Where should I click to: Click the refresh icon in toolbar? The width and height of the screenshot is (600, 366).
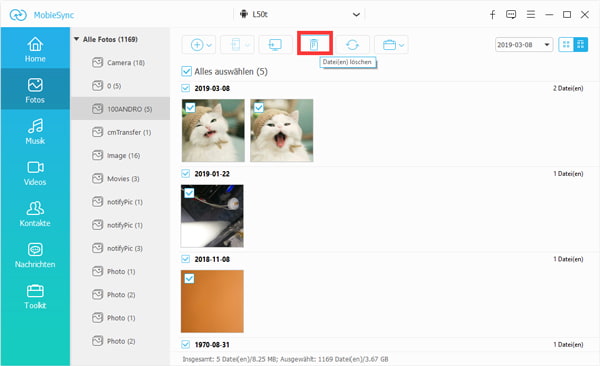352,45
